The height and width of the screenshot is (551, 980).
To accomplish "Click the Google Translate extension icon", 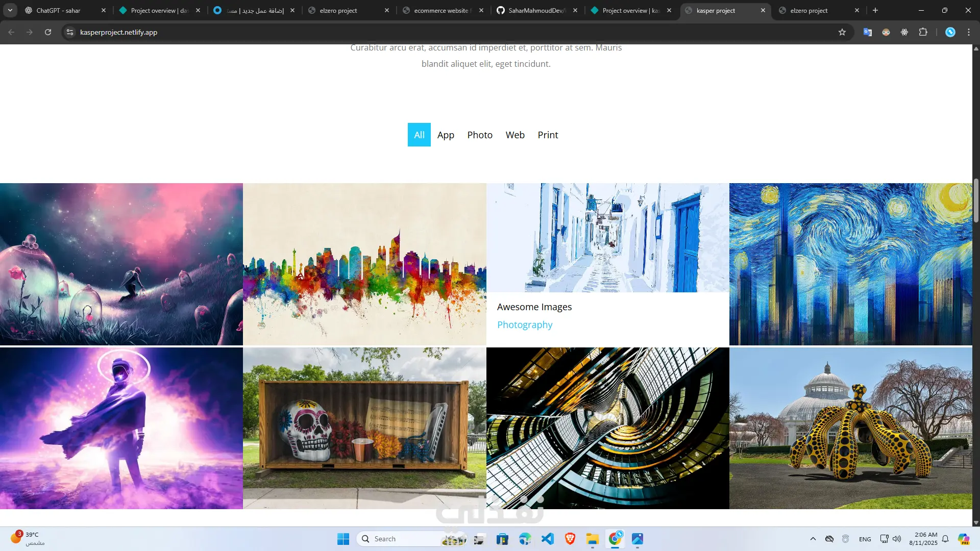I will point(868,32).
